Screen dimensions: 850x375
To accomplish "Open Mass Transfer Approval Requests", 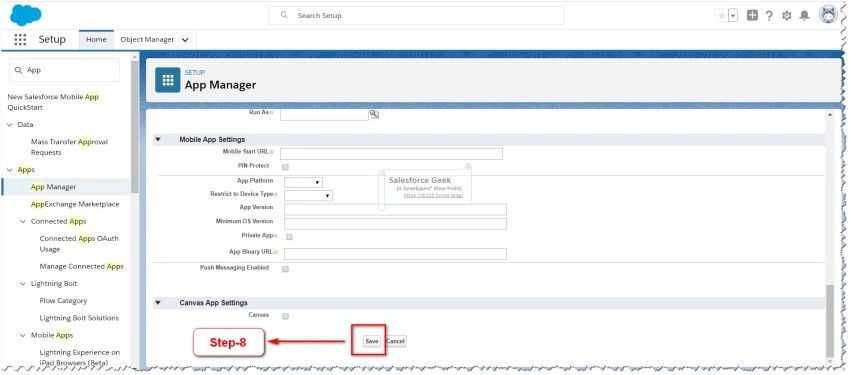I will click(x=69, y=147).
